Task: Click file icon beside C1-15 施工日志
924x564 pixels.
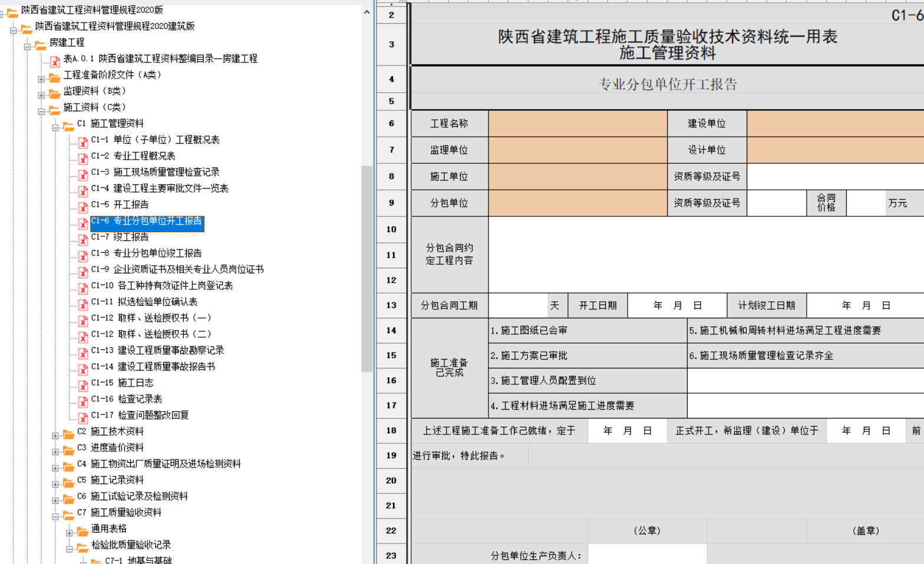Action: [83, 385]
